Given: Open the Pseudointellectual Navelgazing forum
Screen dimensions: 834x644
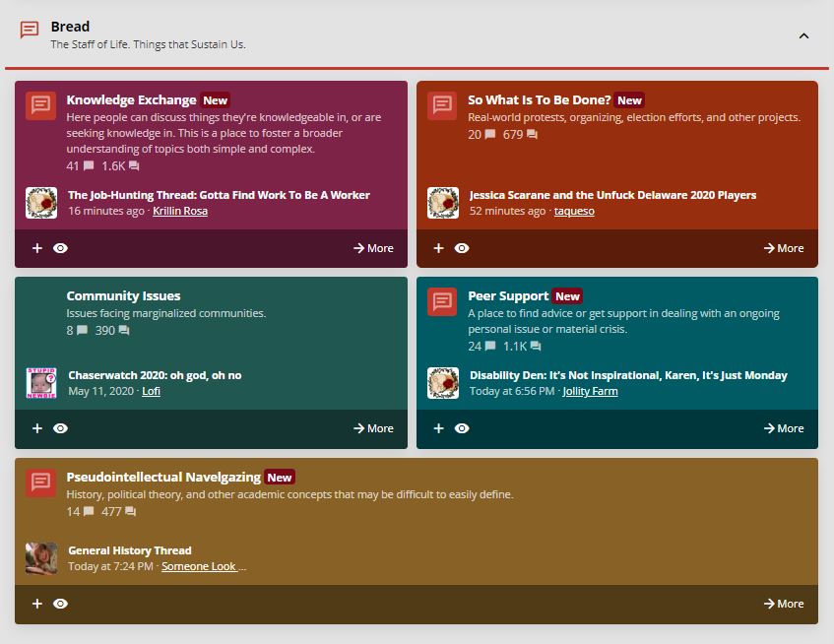Looking at the screenshot, I should coord(163,477).
